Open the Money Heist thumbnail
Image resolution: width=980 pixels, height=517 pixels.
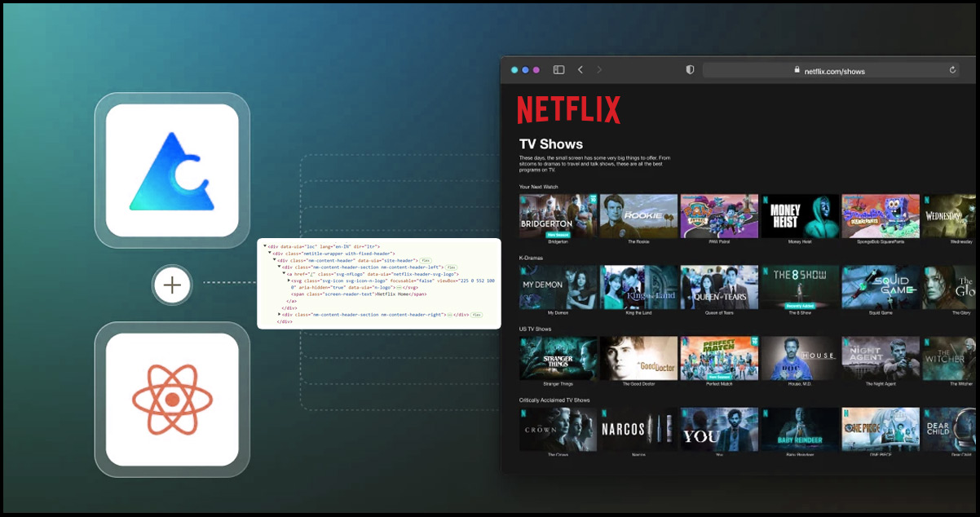click(800, 215)
